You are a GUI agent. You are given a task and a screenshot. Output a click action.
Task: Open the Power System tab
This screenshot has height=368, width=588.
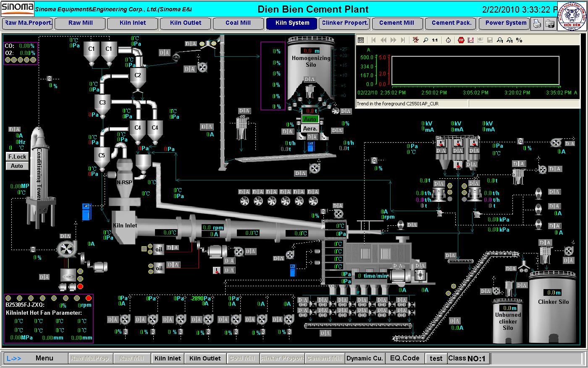[504, 23]
